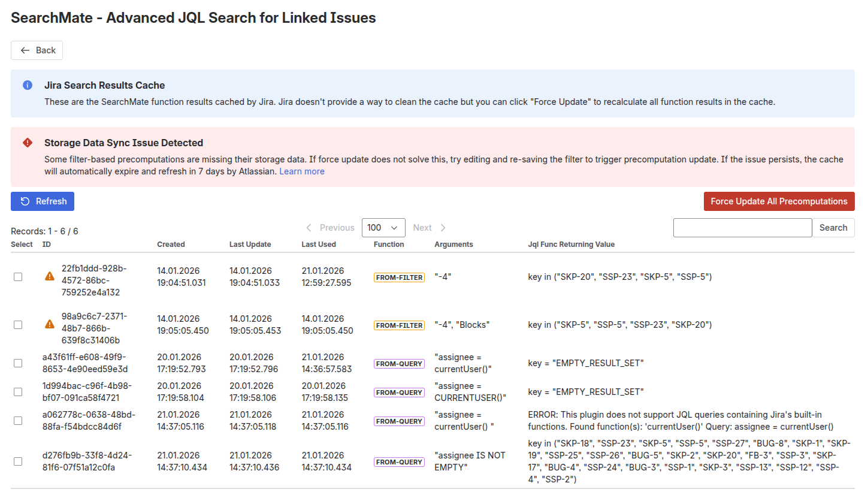
Task: Click the FROM-FILTER badge with "-4", "Blocks" arguments
Action: [x=399, y=325]
